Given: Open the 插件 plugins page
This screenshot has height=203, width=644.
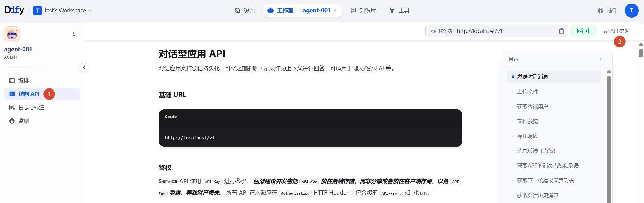Looking at the screenshot, I should tap(607, 11).
